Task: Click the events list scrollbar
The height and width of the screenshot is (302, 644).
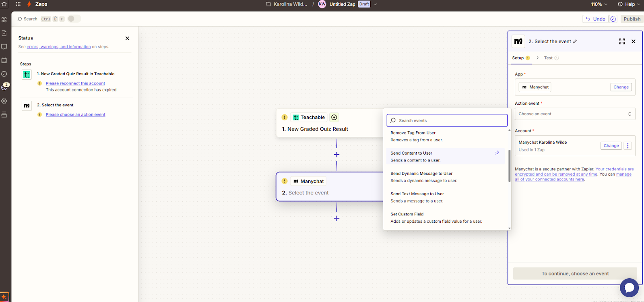Action: (509, 165)
